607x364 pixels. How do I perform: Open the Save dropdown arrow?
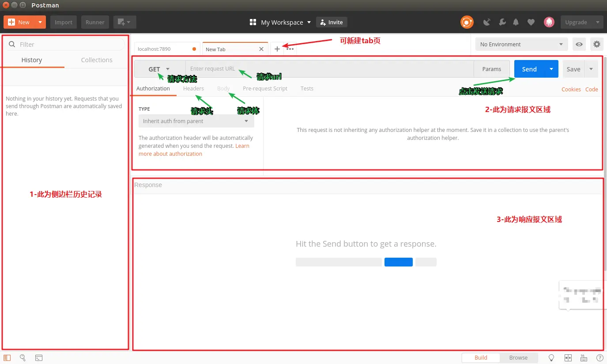click(591, 69)
